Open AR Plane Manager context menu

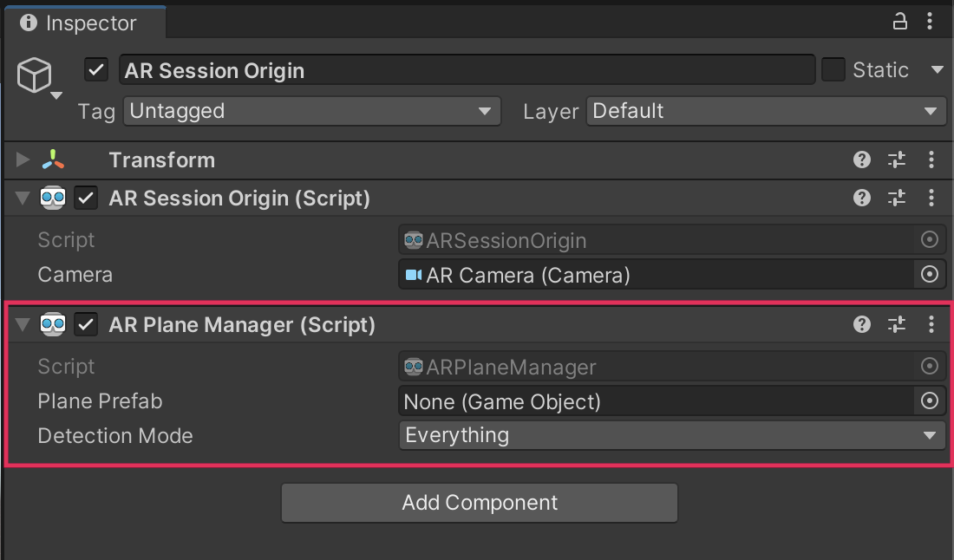pos(931,324)
